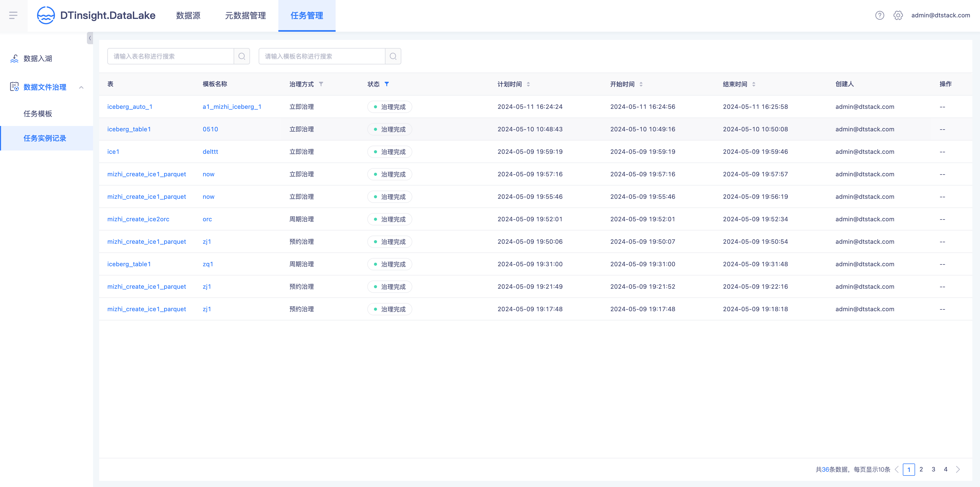The height and width of the screenshot is (487, 980).
Task: Sort by 结束时间 column arrows
Action: pos(754,84)
